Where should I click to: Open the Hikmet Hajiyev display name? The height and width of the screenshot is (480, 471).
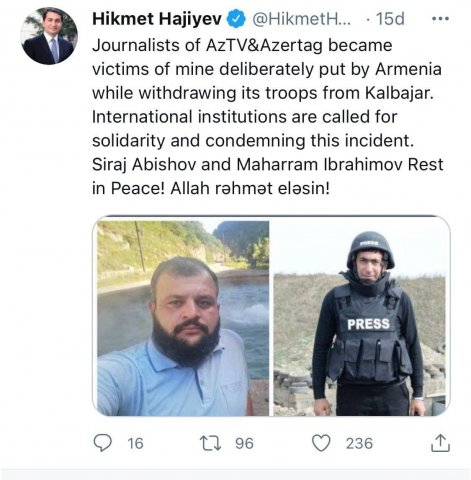[157, 19]
